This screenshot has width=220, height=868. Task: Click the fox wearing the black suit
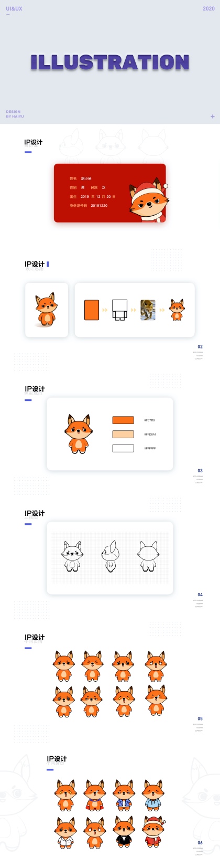pyautogui.click(x=124, y=832)
